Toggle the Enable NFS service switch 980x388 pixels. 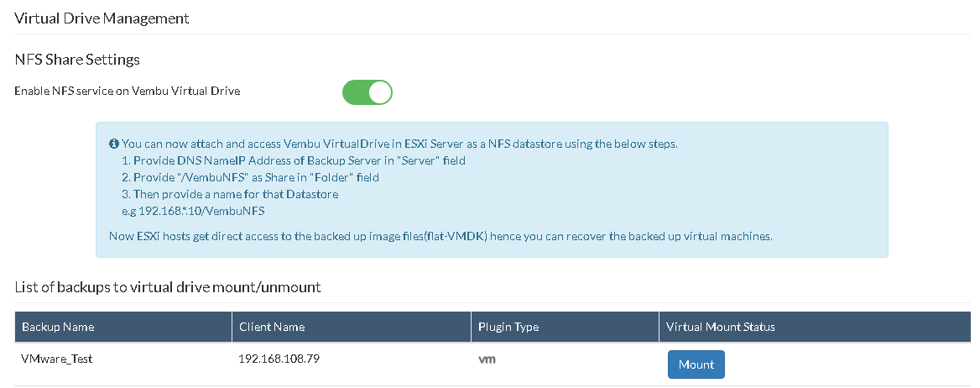[367, 92]
